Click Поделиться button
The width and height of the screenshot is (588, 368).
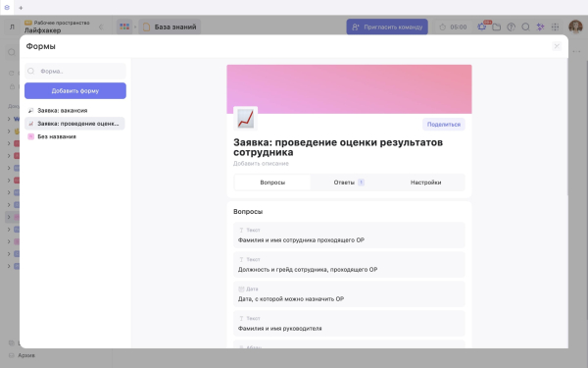pyautogui.click(x=444, y=125)
